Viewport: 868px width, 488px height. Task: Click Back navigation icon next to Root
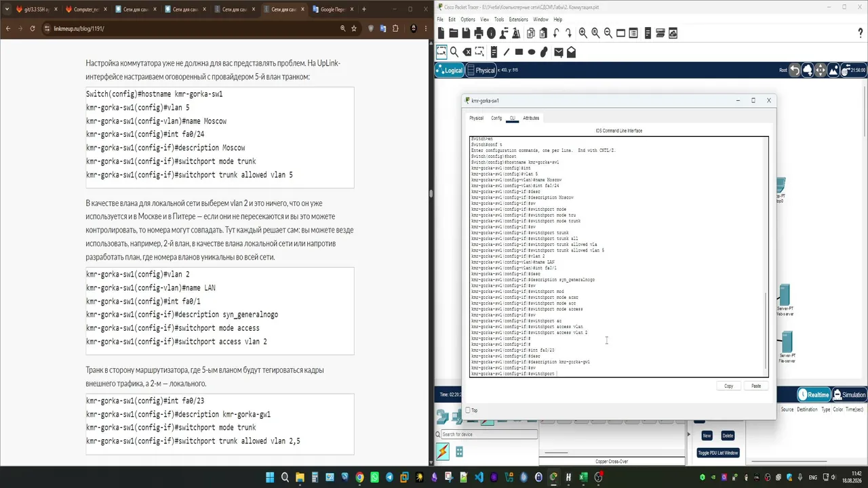pyautogui.click(x=795, y=70)
